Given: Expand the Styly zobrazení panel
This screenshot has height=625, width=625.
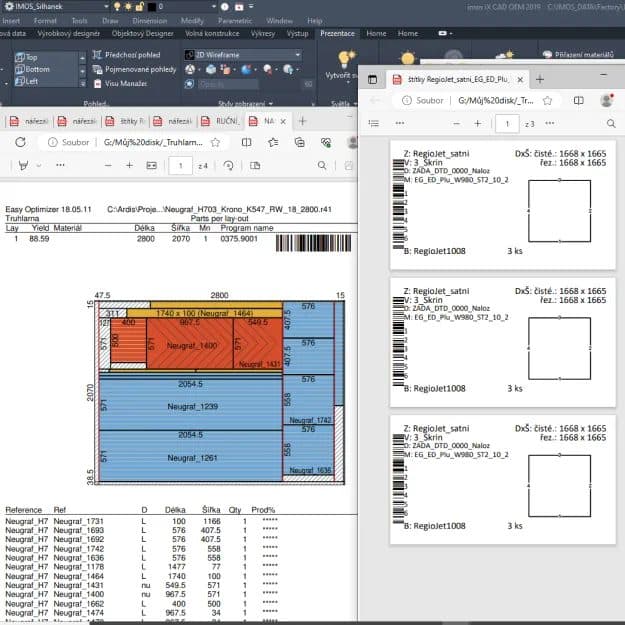Looking at the screenshot, I should (x=246, y=104).
